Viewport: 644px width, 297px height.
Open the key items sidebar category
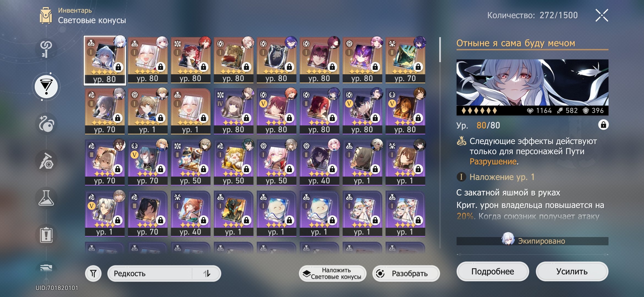[46, 49]
